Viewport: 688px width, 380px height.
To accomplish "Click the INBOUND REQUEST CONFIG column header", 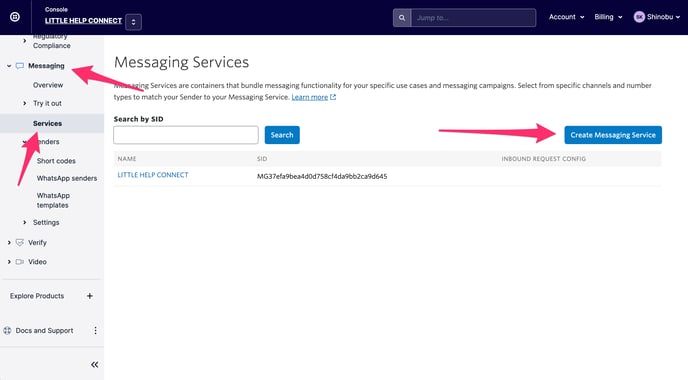I will click(544, 159).
